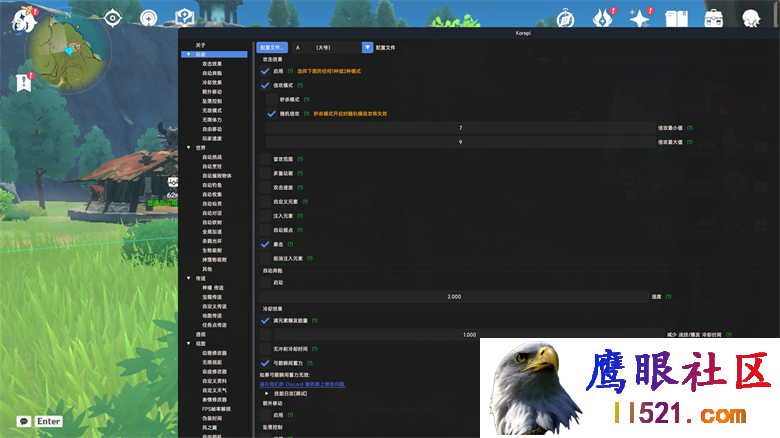Uncheck the 倍攻模式 checkbox
This screenshot has width=780, height=438.
[x=265, y=86]
